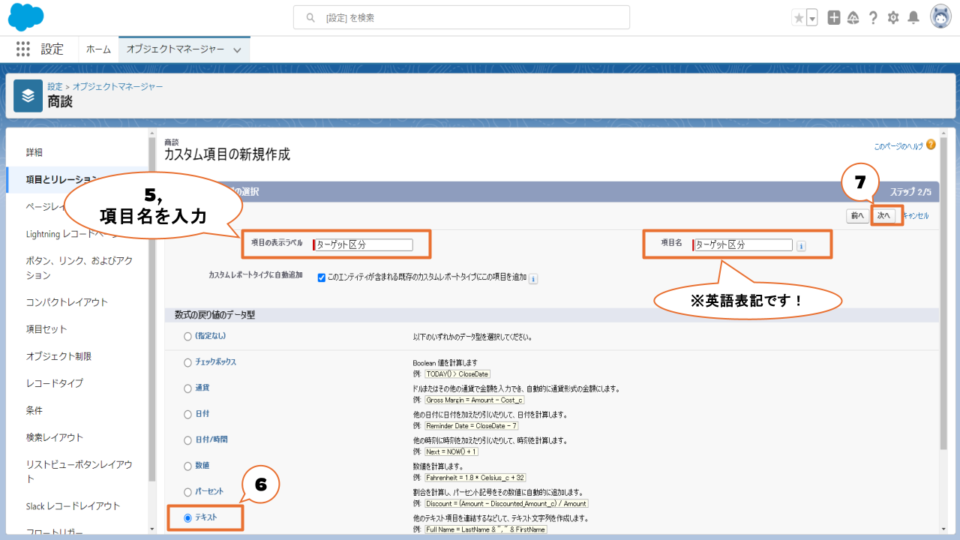Open 条件 in the sidebar
The image size is (960, 540).
click(34, 410)
